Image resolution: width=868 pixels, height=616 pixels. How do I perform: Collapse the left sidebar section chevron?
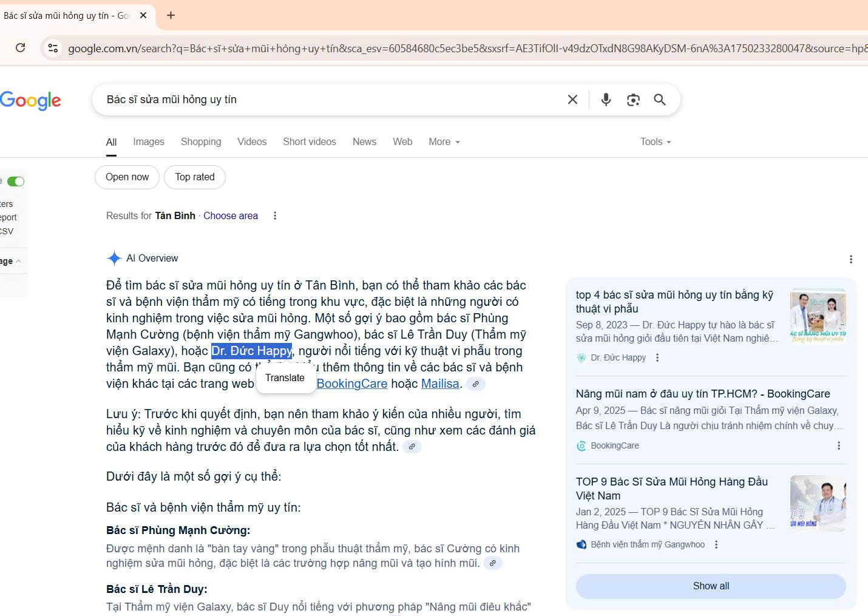tap(19, 262)
